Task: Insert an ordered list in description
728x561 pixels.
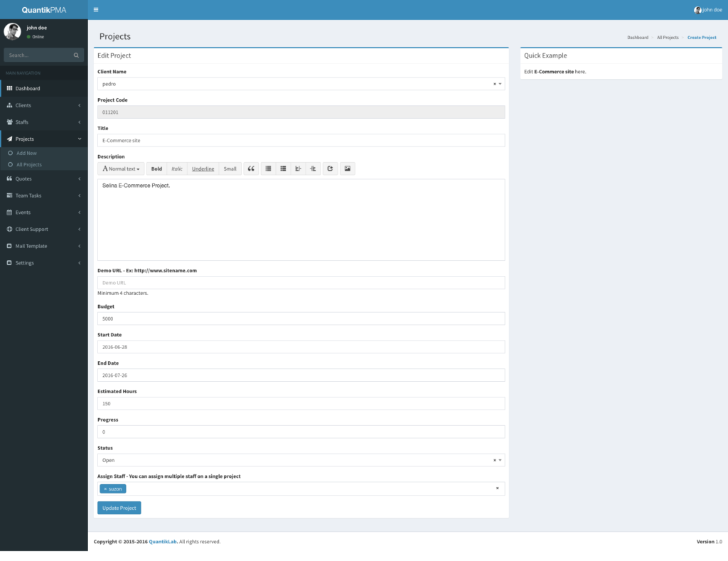Action: (x=283, y=169)
